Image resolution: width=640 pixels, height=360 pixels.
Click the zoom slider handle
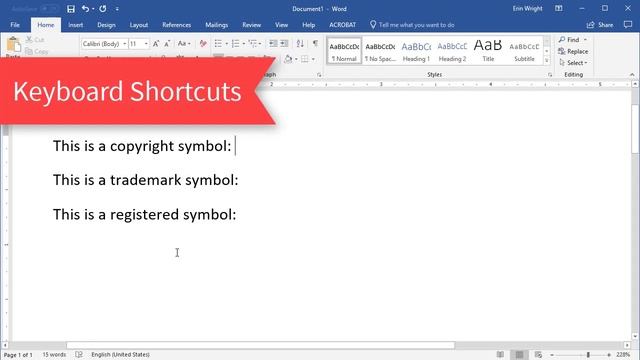[x=588, y=355]
